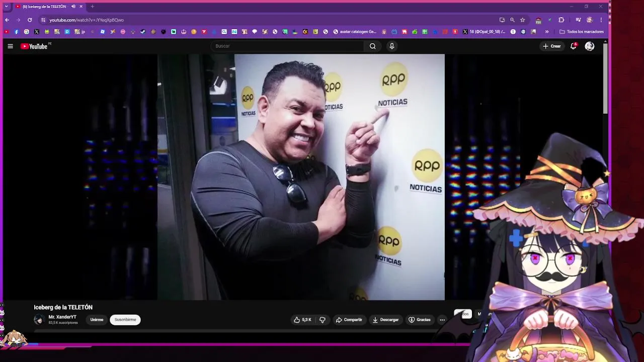Open the Extensions puzzle icon
The width and height of the screenshot is (644, 362).
coord(561,20)
